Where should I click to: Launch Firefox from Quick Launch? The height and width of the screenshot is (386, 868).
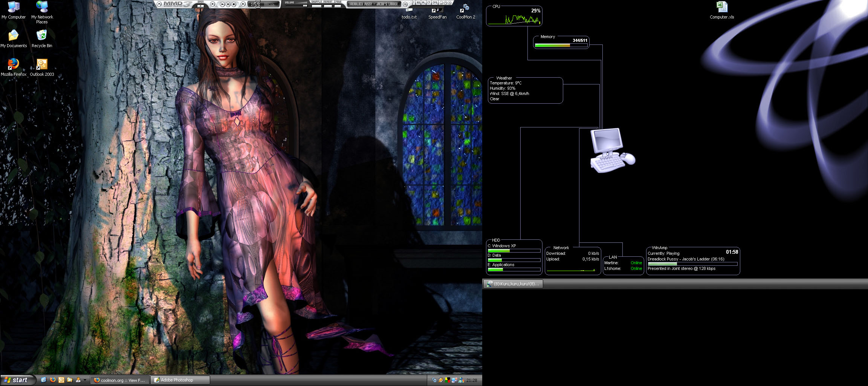(x=53, y=380)
